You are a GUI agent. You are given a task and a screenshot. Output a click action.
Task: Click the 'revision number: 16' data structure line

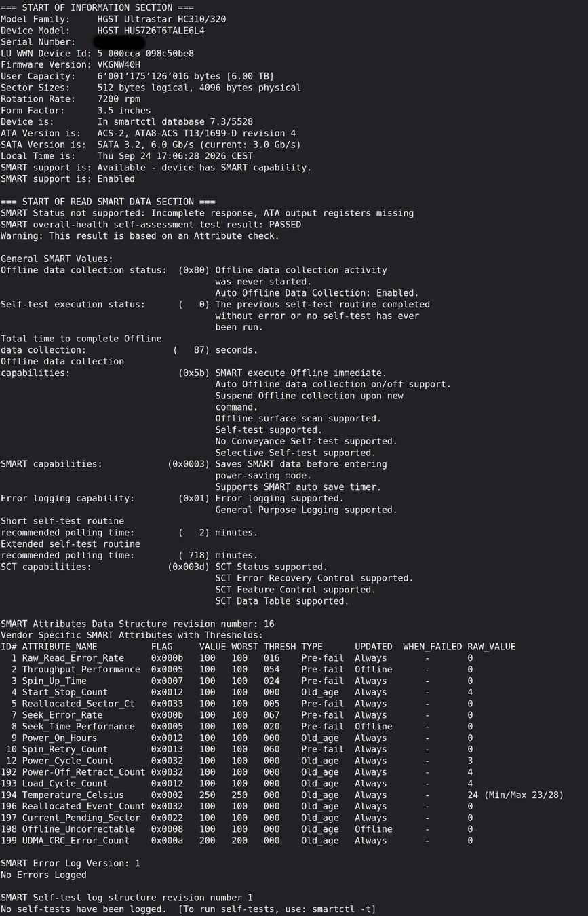pyautogui.click(x=137, y=624)
